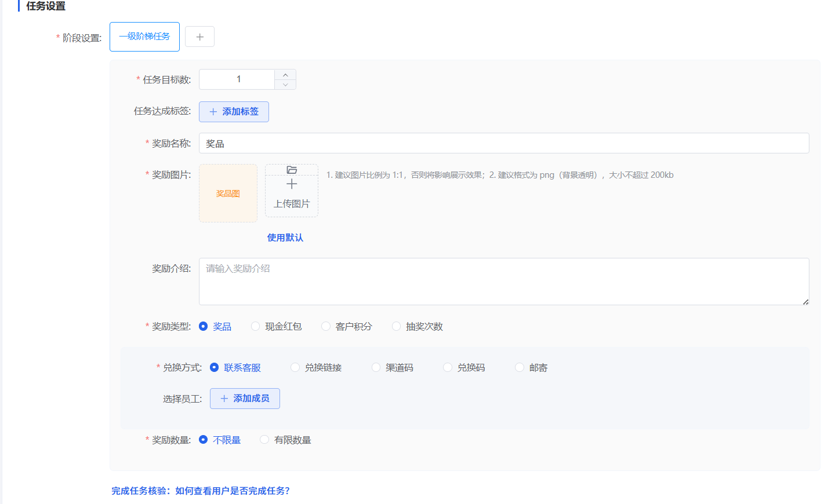Decrease 任务目标数 with the down arrow

pos(285,85)
